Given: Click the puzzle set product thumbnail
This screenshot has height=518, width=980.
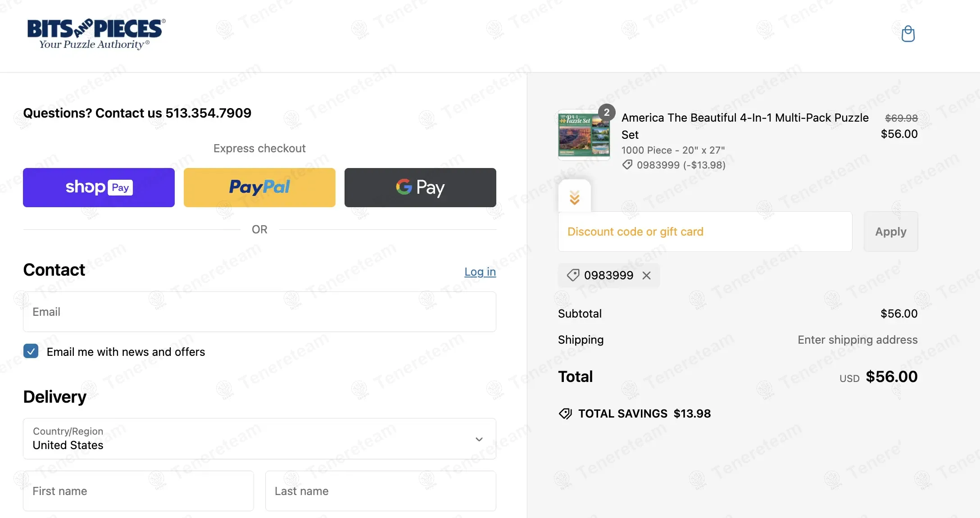Looking at the screenshot, I should point(584,135).
